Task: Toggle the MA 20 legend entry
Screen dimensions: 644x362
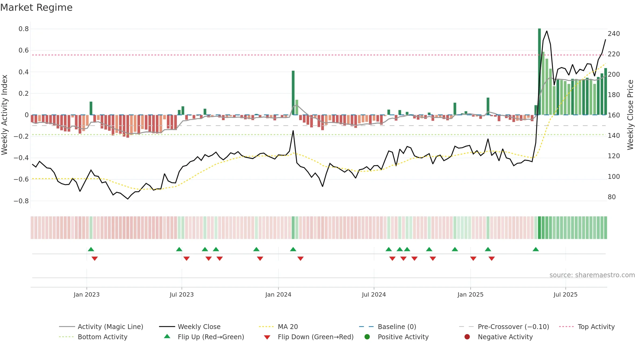Action: 278,327
